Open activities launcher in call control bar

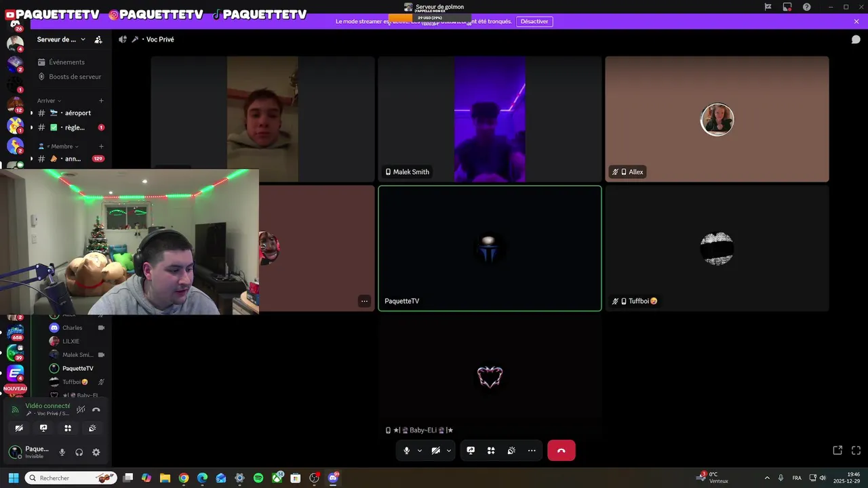click(x=491, y=450)
